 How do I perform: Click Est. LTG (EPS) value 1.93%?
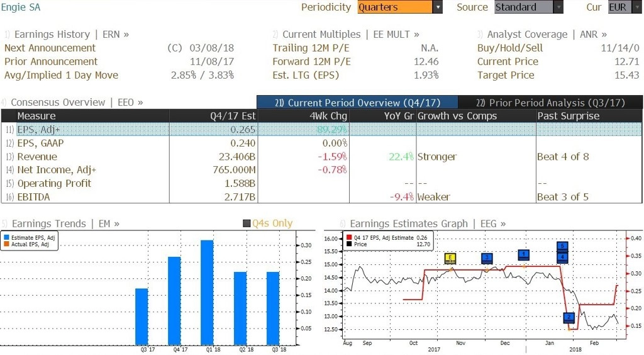[426, 75]
